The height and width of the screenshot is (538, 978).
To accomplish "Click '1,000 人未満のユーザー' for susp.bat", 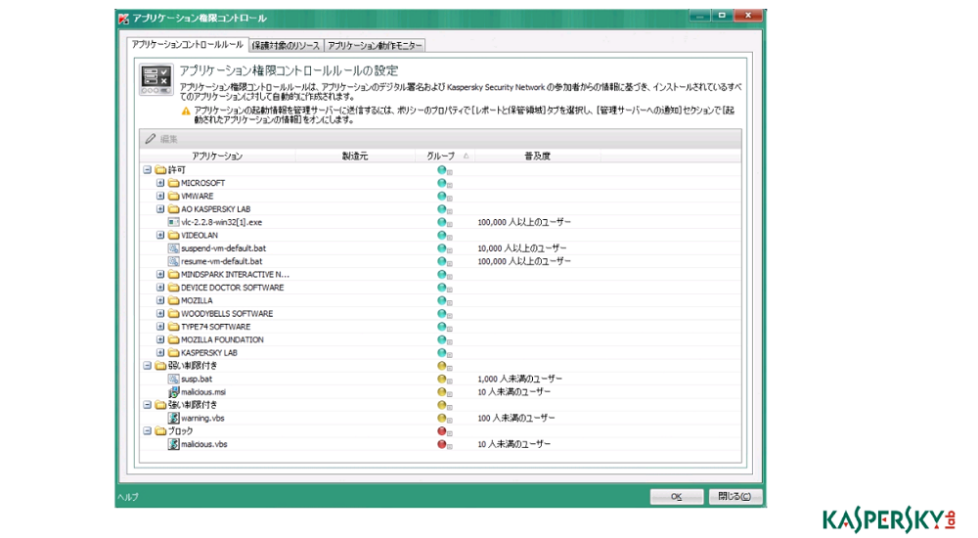I will click(x=520, y=379).
